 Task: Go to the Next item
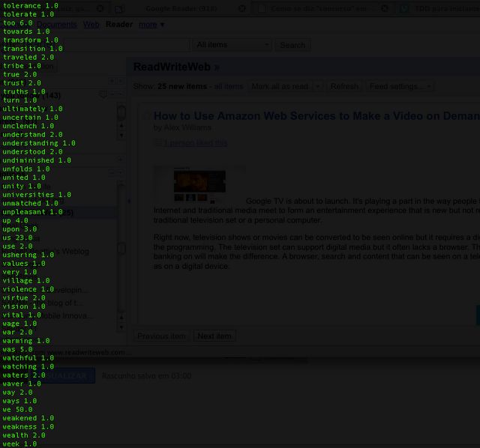214,336
